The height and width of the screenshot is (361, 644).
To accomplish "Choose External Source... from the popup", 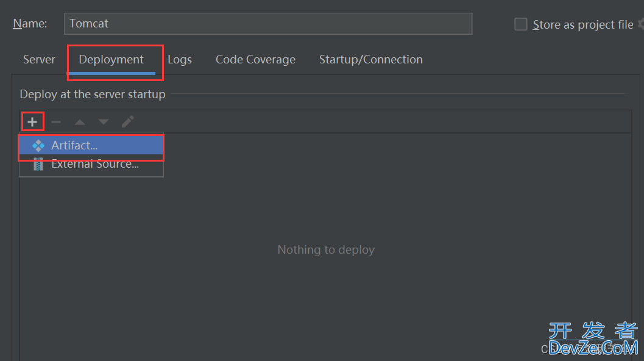I will pyautogui.click(x=91, y=165).
